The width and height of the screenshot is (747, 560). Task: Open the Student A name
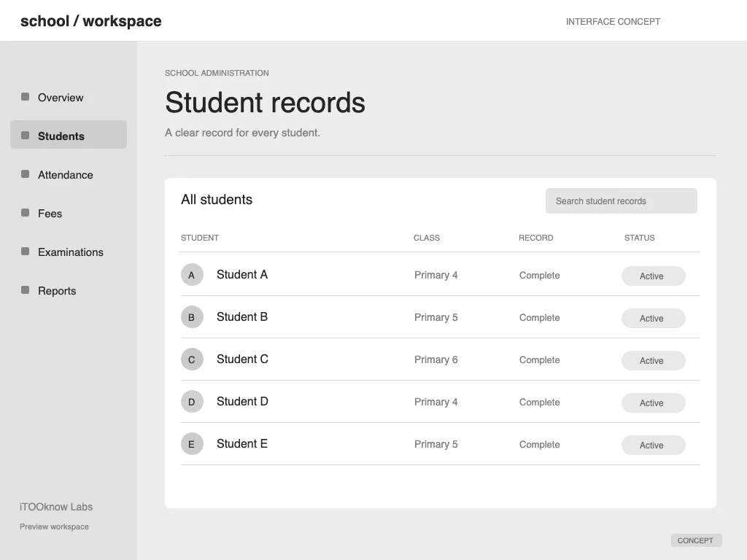click(242, 275)
